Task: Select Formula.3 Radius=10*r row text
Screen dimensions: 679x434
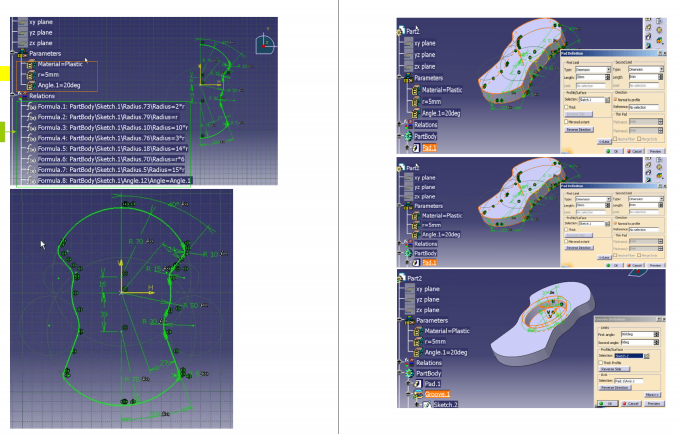Action: pos(113,128)
